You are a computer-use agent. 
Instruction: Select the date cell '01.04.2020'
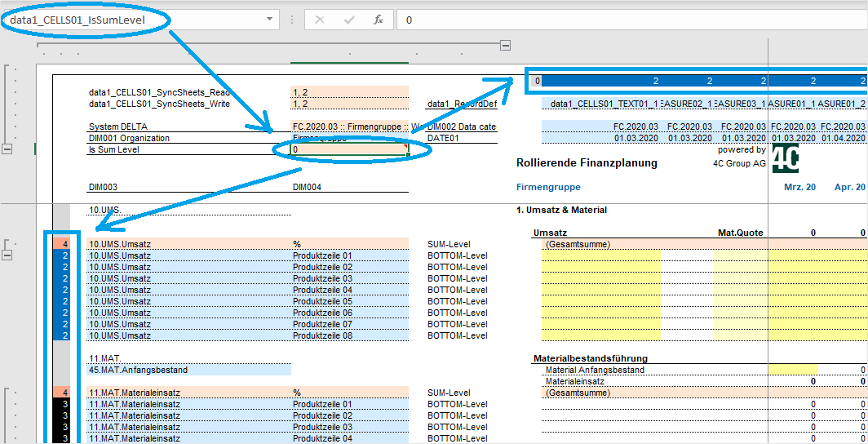pos(843,138)
